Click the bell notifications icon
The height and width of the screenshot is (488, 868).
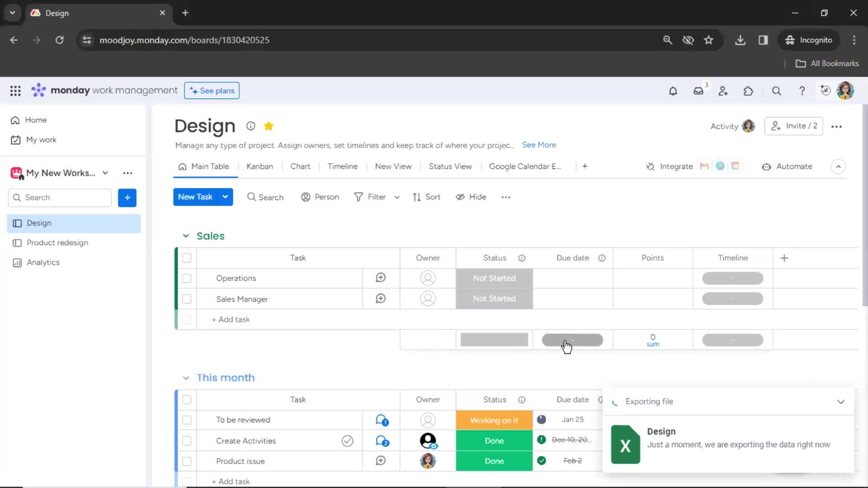[x=672, y=90]
